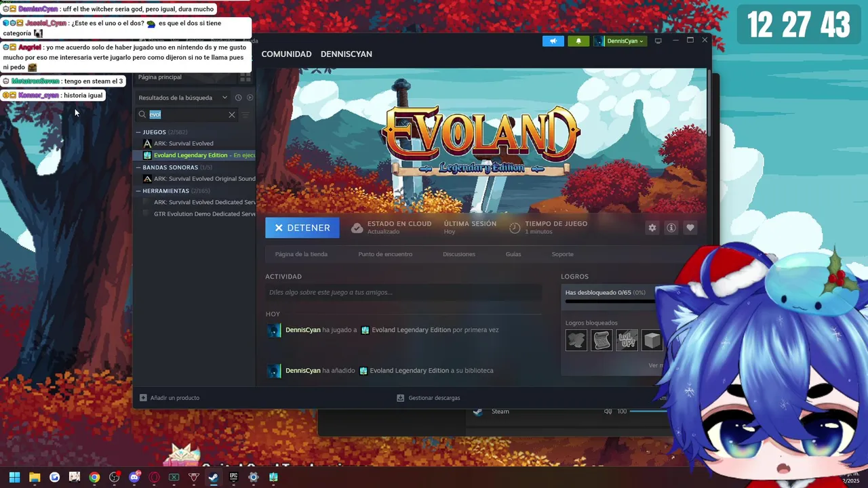Adjust the Steam volume slider behind
Image resolution: width=868 pixels, height=488 pixels.
pyautogui.click(x=649, y=411)
